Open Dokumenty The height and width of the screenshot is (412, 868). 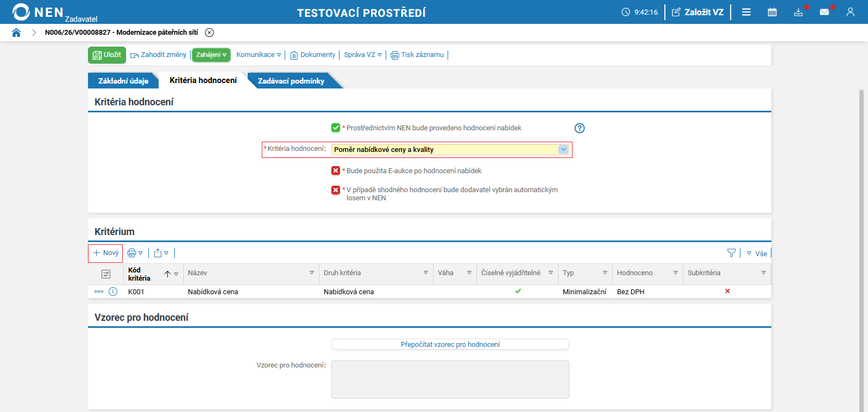pos(313,55)
